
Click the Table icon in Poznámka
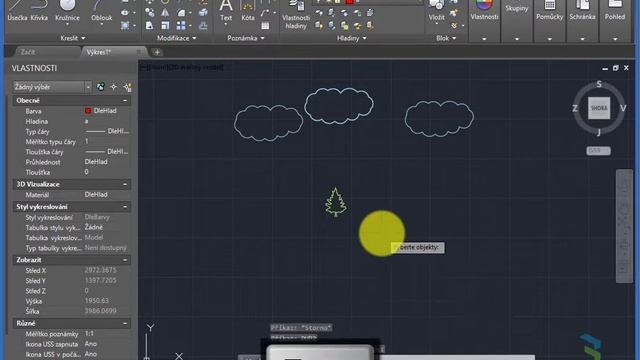click(265, 26)
